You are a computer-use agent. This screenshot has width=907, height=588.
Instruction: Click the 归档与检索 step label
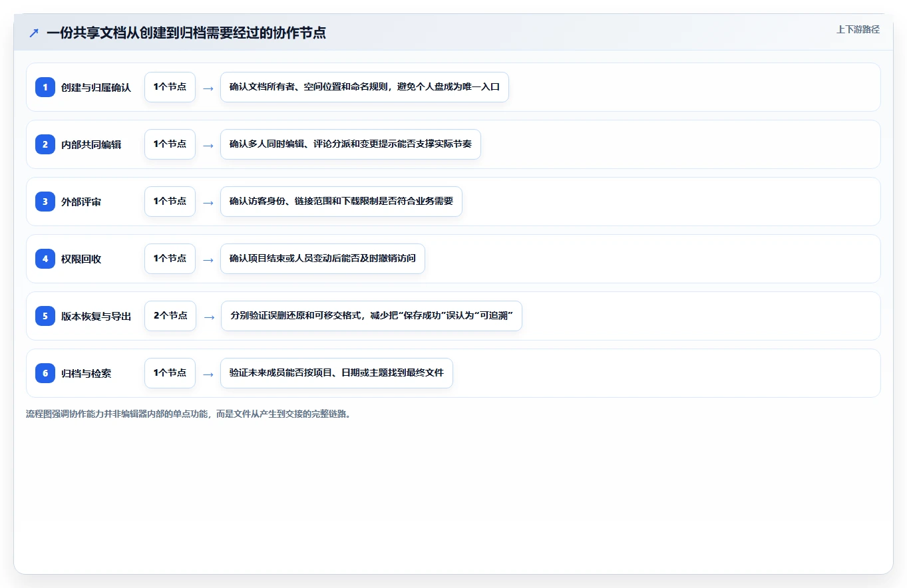[87, 374]
